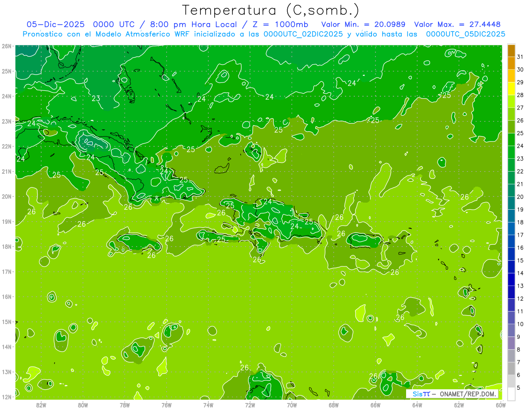532x411 pixels.
Task: Click latitude axis label 25N
Action: tap(6, 71)
